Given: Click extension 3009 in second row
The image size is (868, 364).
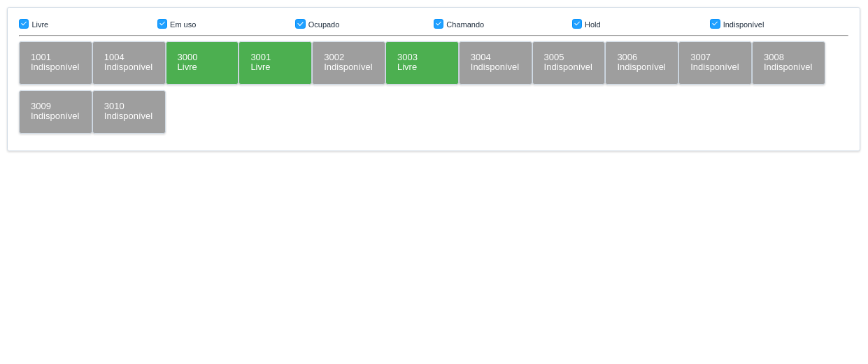Looking at the screenshot, I should [55, 112].
